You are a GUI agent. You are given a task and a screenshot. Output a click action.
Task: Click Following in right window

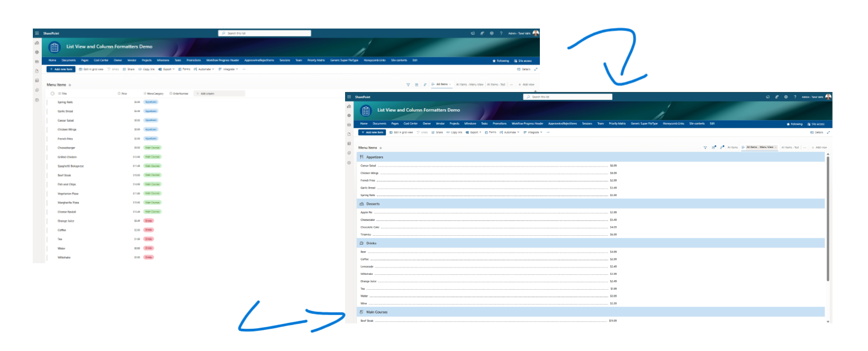[794, 124]
